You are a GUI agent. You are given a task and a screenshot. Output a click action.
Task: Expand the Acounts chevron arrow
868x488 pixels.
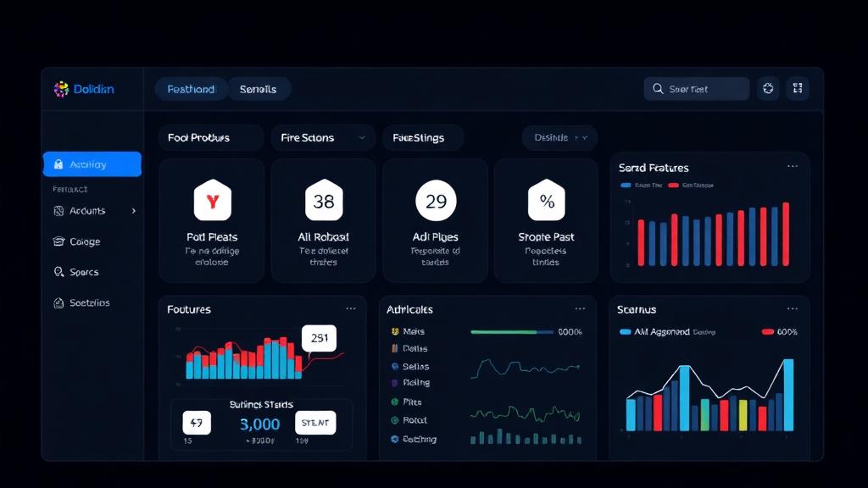pyautogui.click(x=133, y=211)
